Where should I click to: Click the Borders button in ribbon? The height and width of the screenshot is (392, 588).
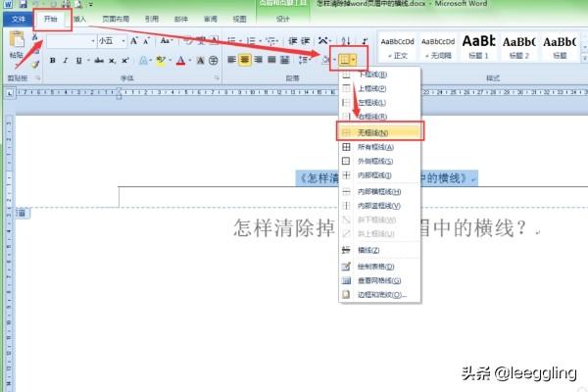[344, 59]
